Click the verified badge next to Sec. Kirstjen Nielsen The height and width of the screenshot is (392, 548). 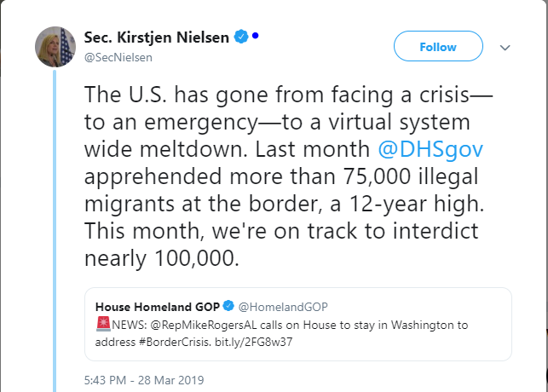[241, 37]
